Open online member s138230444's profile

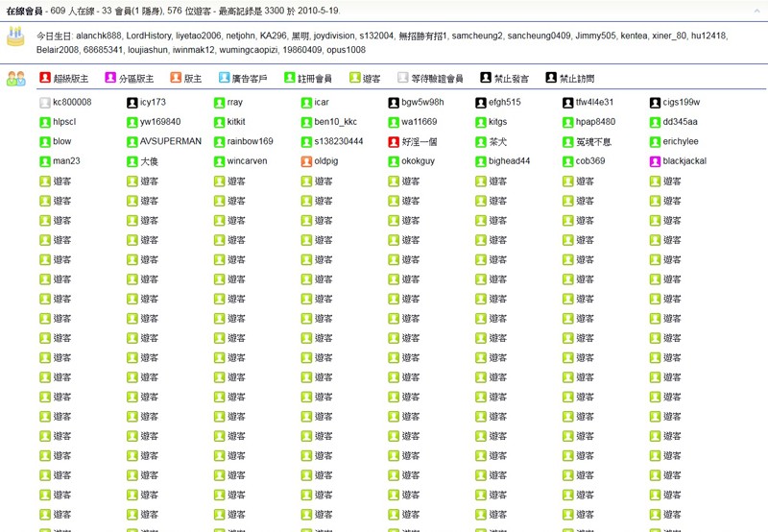[x=339, y=141]
